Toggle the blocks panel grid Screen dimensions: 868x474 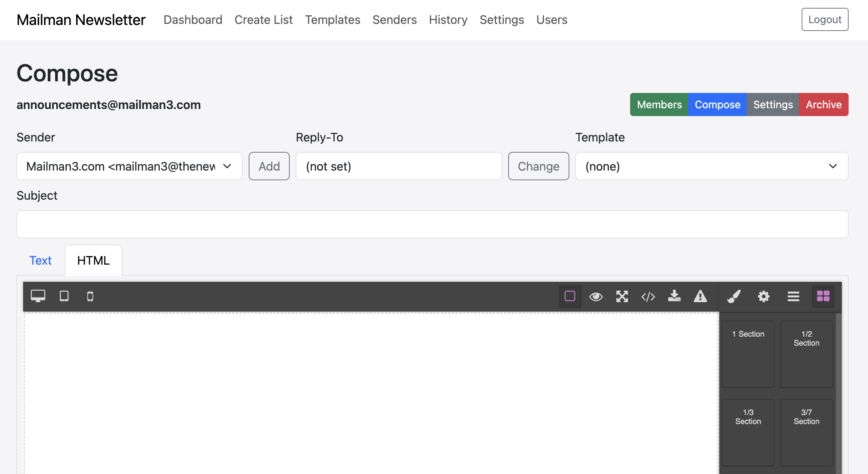[823, 296]
